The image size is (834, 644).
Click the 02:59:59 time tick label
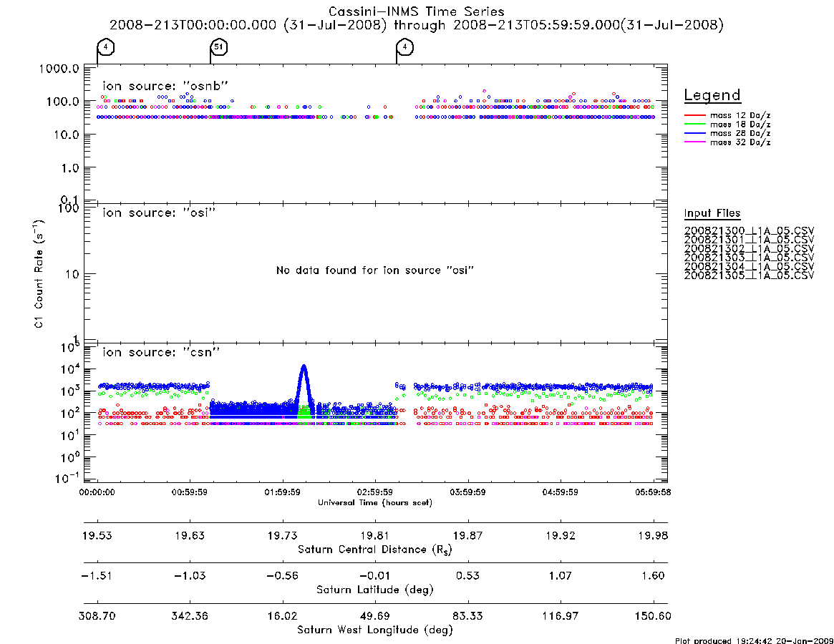coord(375,492)
